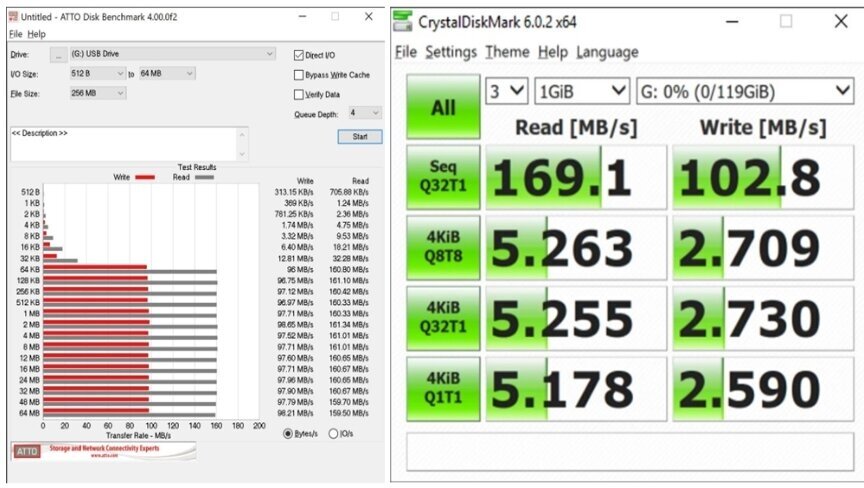Open CrystalDiskMark Help menu
This screenshot has height=488, width=864.
(x=553, y=52)
